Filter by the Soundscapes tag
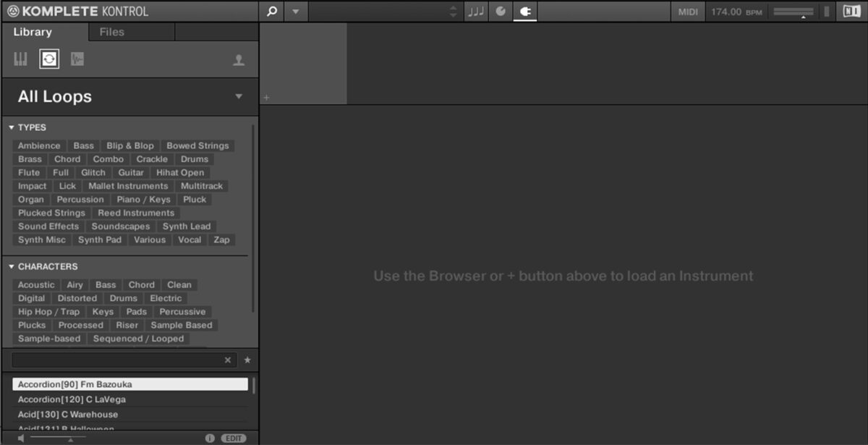This screenshot has width=868, height=445. (121, 226)
